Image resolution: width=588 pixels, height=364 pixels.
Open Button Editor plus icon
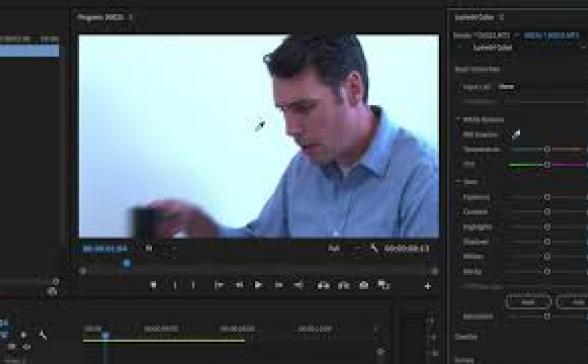428,286
